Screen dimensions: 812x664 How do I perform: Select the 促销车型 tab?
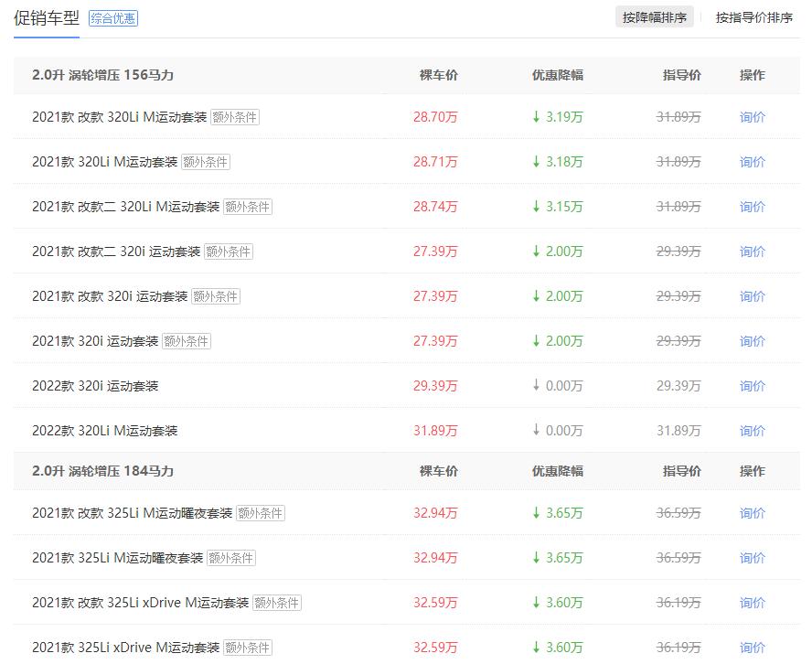(46, 18)
